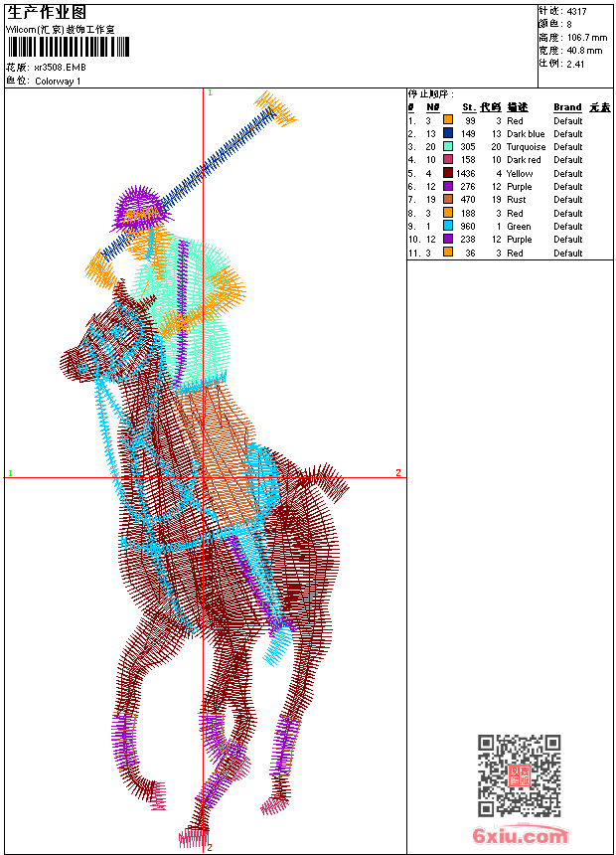The image size is (616, 855).
Task: Click the dark red swatch in row 4
Action: point(448,159)
